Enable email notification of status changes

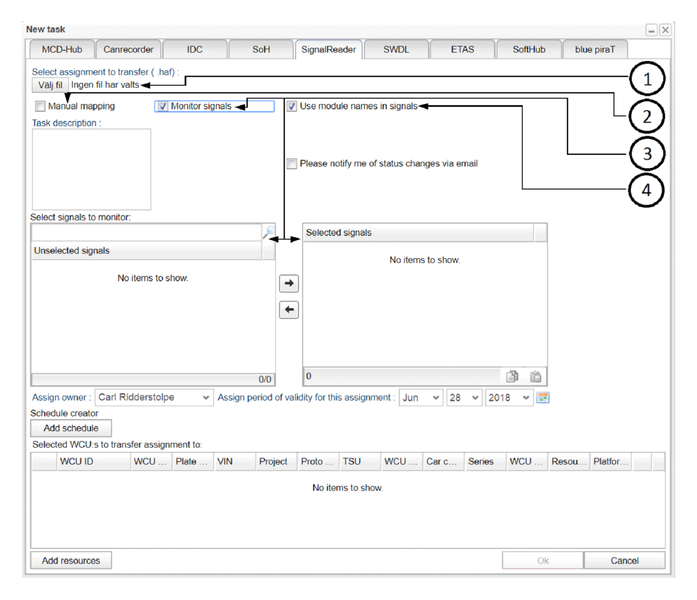click(292, 163)
